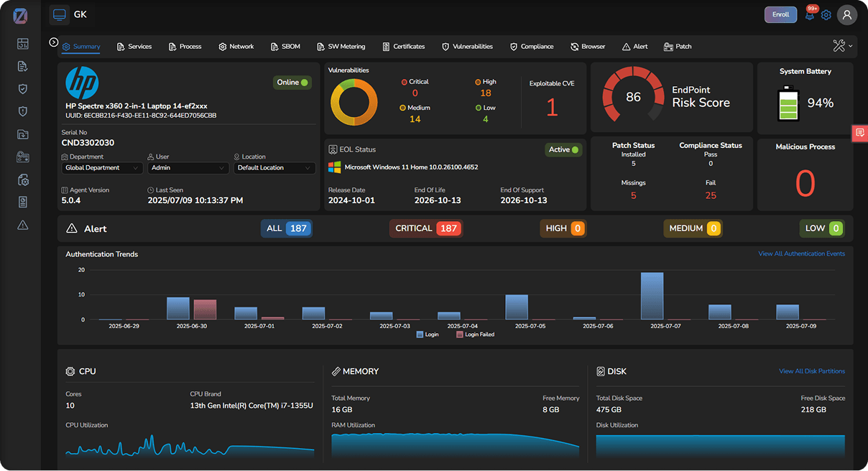Open the Global Department dropdown
The width and height of the screenshot is (868, 471).
click(103, 168)
